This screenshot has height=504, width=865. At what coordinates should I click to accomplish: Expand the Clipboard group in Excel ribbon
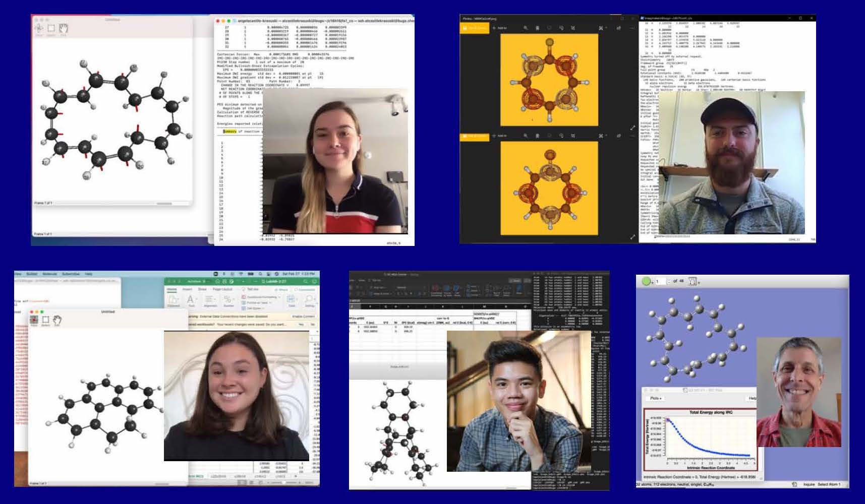pos(173,301)
